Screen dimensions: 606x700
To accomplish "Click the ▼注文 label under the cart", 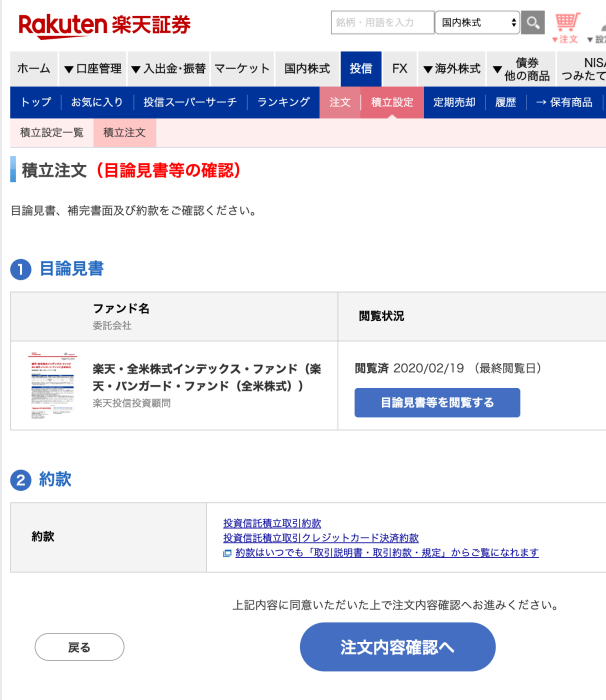I will (x=565, y=39).
